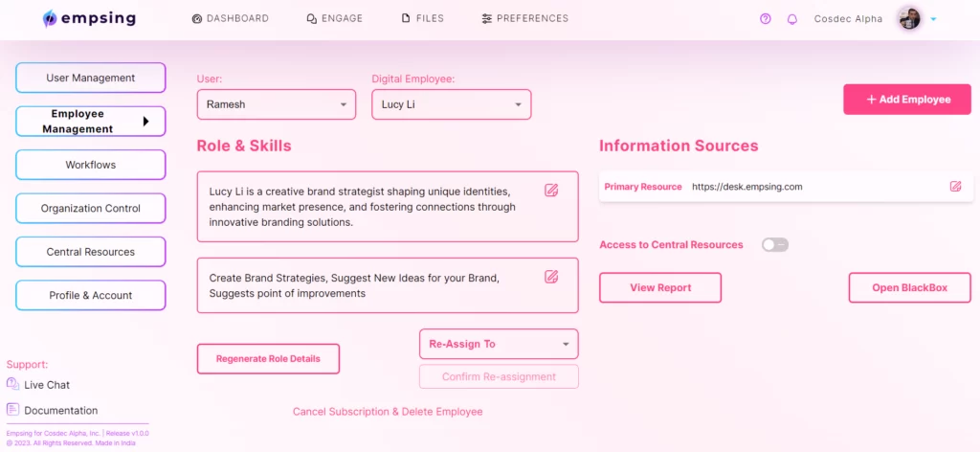
Task: Click the Engage chat bubbles icon
Action: 312,19
